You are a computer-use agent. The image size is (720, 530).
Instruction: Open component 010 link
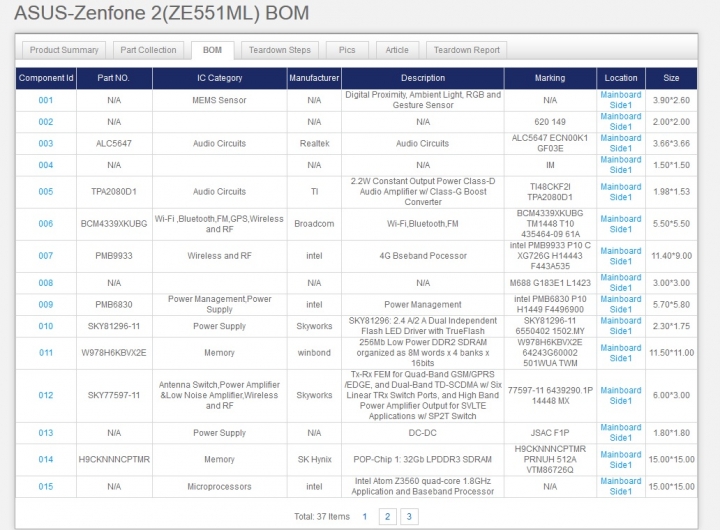(x=45, y=326)
